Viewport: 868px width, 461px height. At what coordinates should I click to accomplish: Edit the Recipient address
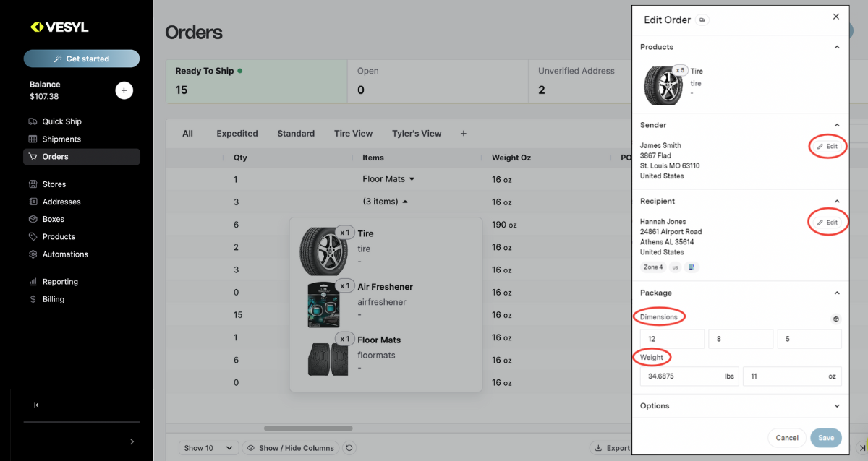point(827,223)
